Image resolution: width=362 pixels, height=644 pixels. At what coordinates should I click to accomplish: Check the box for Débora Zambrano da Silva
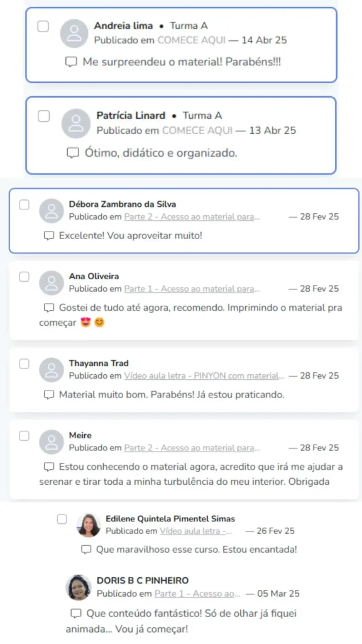click(25, 204)
